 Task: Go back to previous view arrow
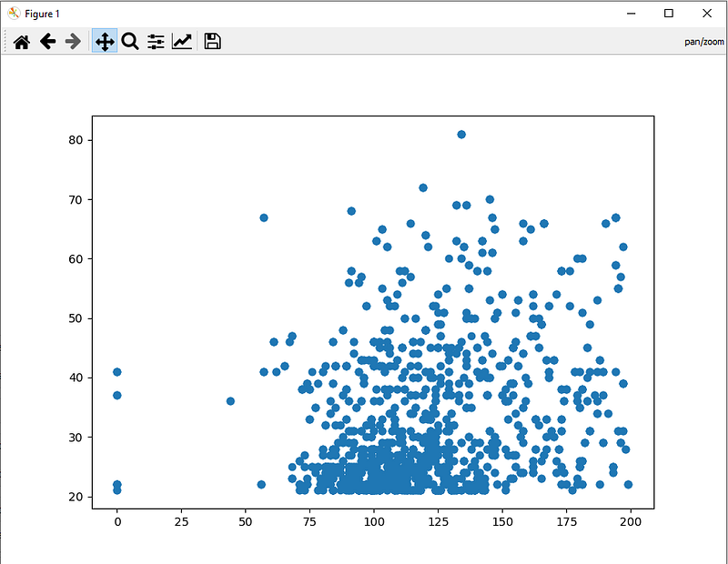click(48, 41)
